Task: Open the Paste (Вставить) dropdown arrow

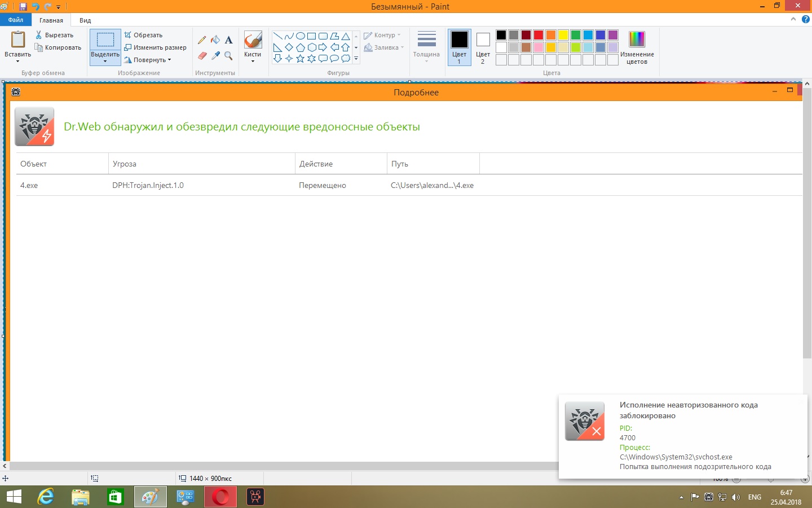Action: [17, 61]
